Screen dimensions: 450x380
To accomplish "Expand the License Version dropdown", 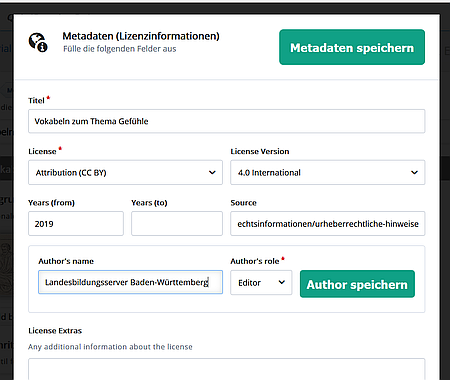I will [328, 172].
